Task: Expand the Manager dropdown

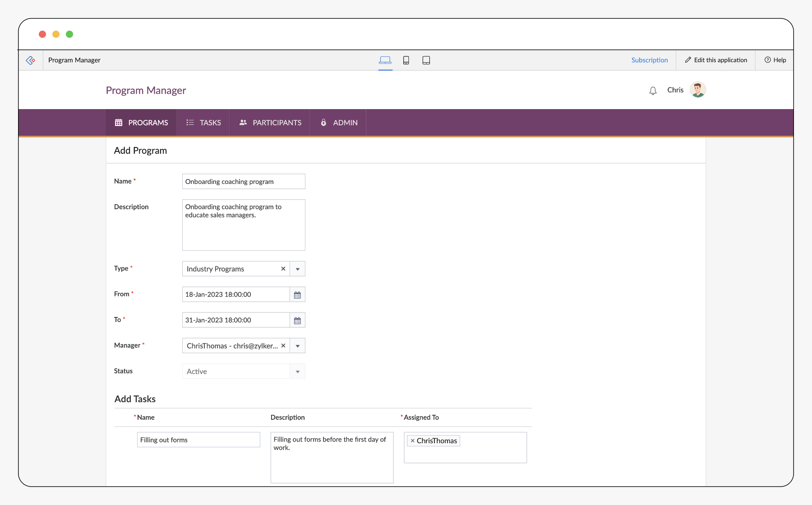Action: click(298, 346)
